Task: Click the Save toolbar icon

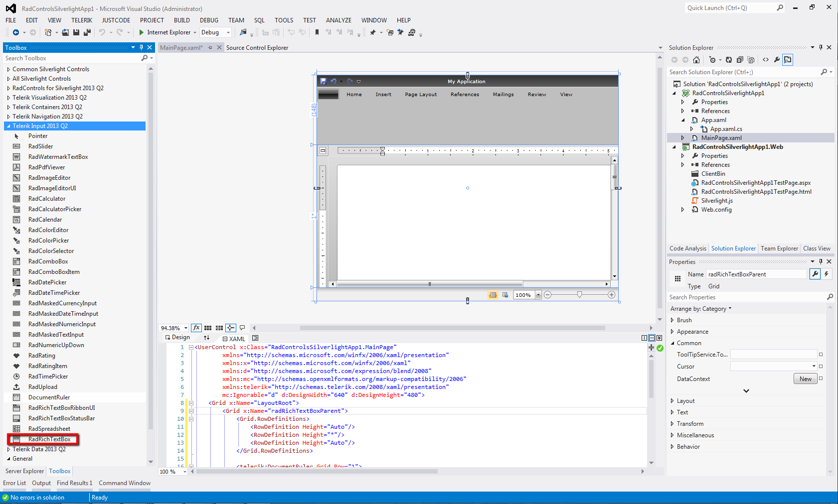Action: [x=76, y=32]
